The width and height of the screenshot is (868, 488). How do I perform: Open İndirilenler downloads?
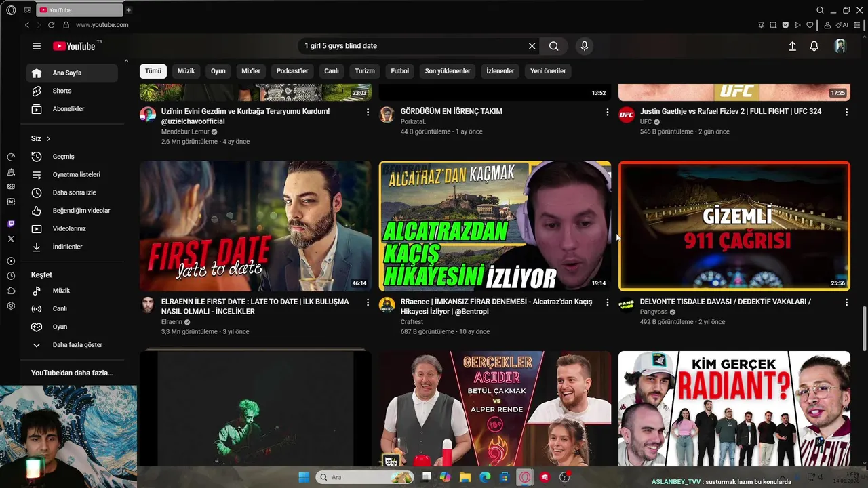click(72, 247)
